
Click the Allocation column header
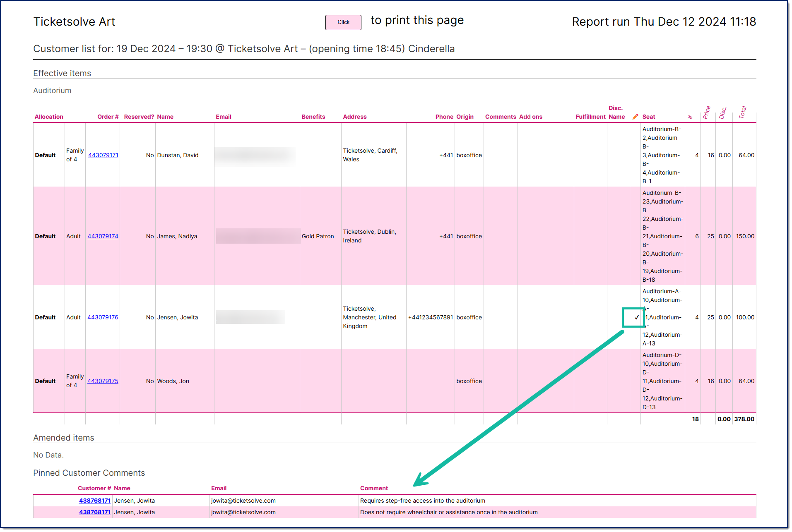click(49, 117)
